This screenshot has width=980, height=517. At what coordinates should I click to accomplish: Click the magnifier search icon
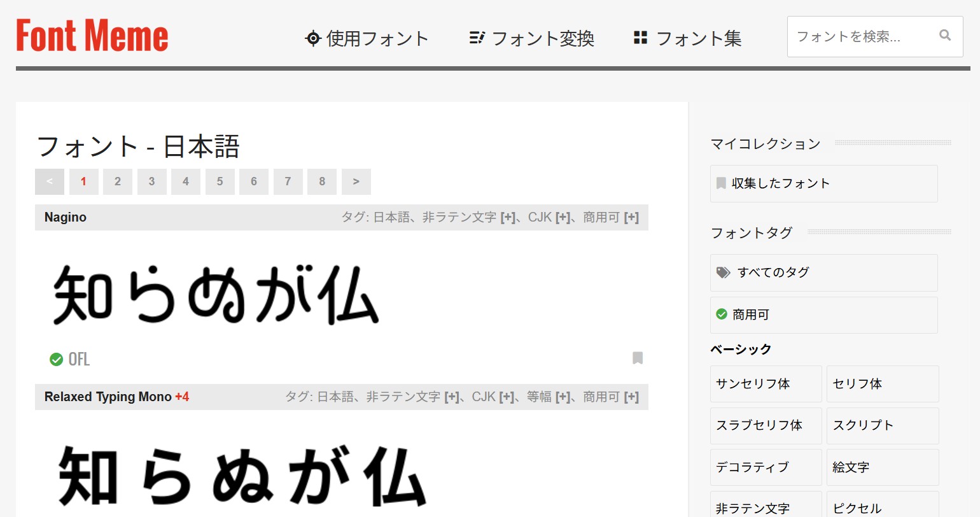pos(945,36)
